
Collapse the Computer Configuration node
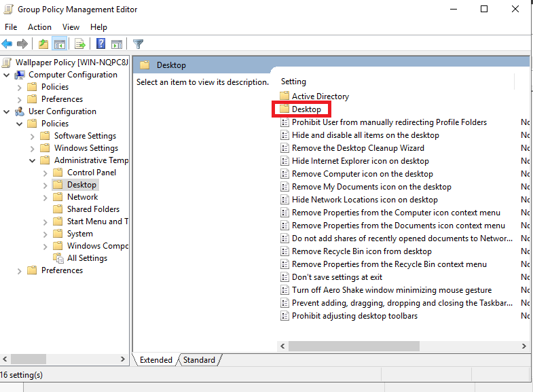coord(7,75)
